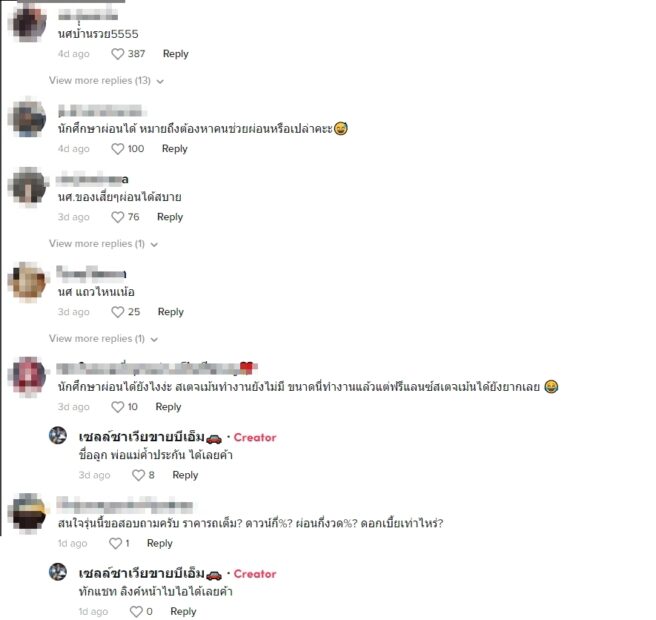Like the comment with 387 likes
Viewport: 656px width, 620px height.
118,54
